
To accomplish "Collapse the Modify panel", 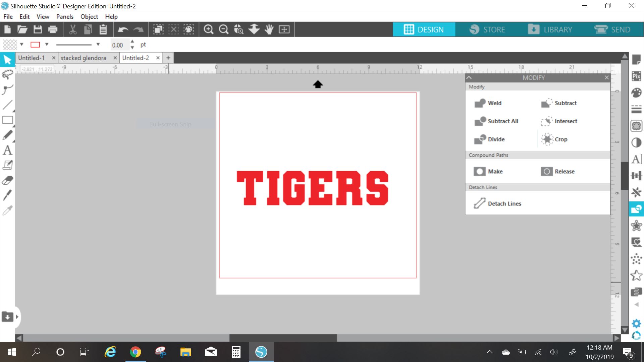I will 469,77.
